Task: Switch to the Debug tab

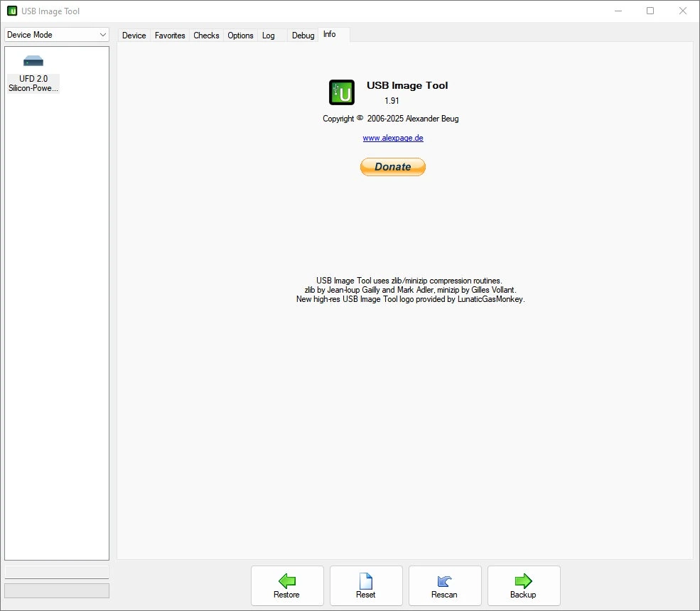Action: pos(303,36)
